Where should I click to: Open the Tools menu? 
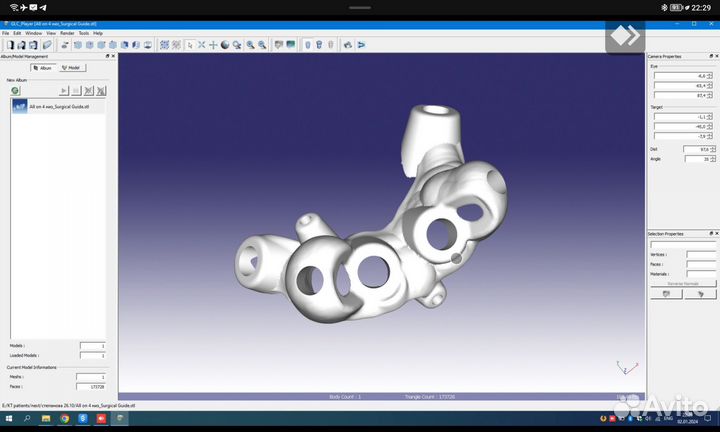tap(83, 33)
